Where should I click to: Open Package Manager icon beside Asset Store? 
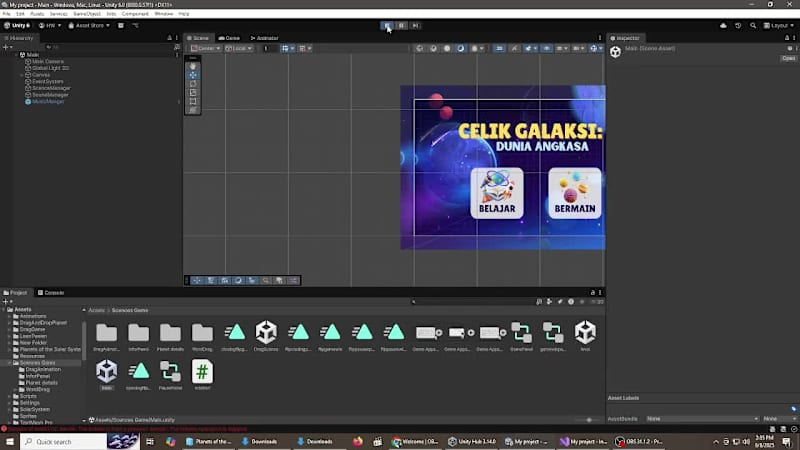[121, 26]
